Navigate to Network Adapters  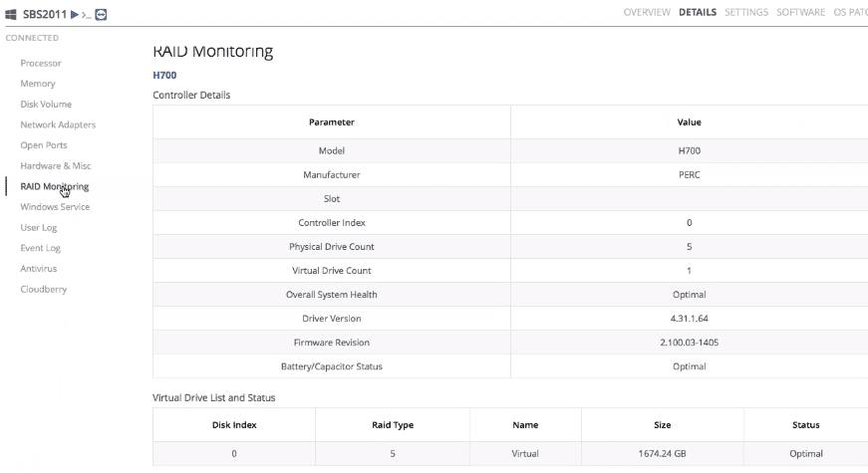click(58, 124)
